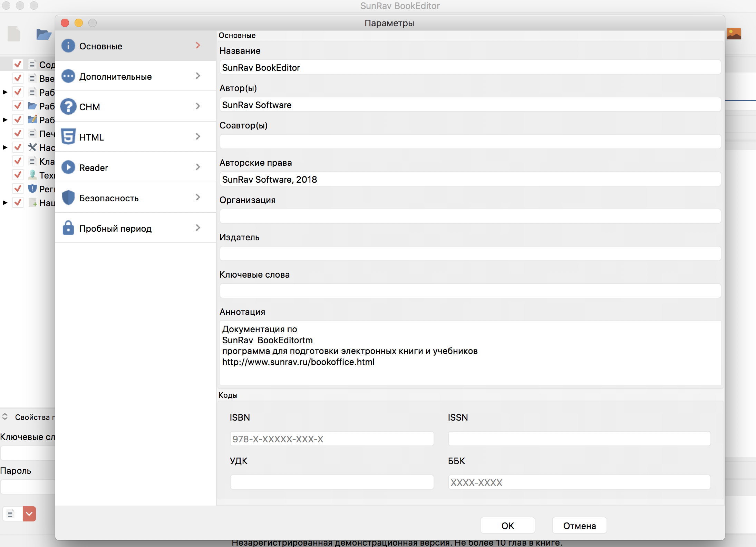Expand the chevron in the CHM row
The image size is (756, 547).
pos(198,106)
